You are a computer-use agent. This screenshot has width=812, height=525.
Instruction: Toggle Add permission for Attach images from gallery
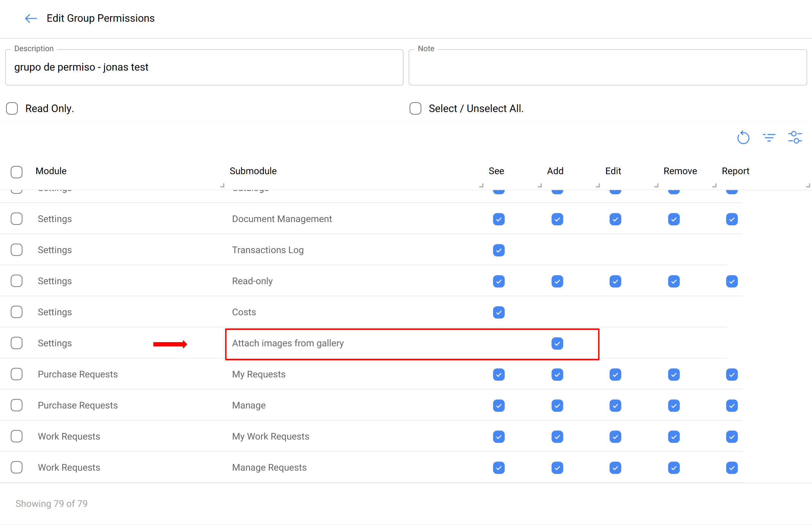click(557, 343)
